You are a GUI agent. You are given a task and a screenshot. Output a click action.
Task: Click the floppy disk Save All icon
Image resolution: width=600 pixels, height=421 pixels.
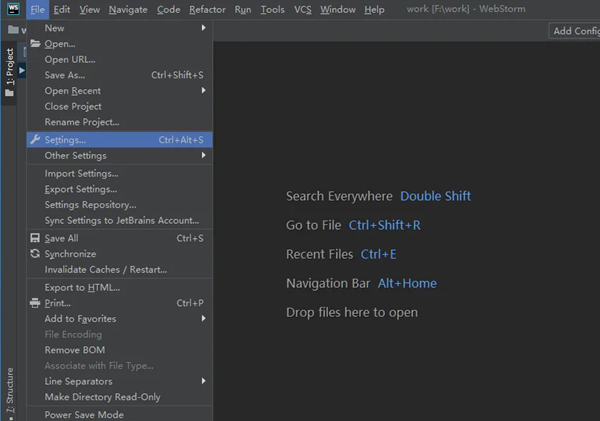pyautogui.click(x=36, y=238)
